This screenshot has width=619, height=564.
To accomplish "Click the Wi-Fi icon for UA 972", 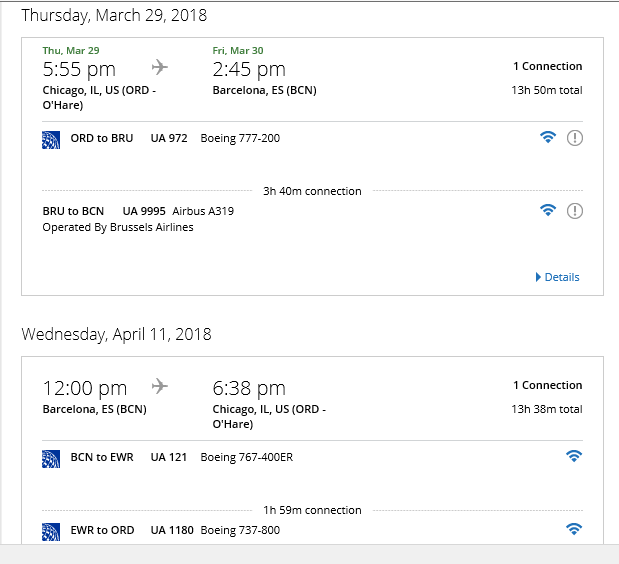I will click(548, 137).
